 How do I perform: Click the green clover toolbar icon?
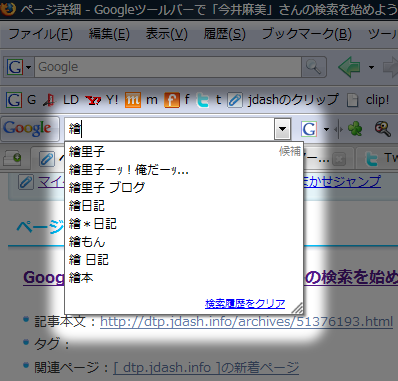[x=355, y=129]
